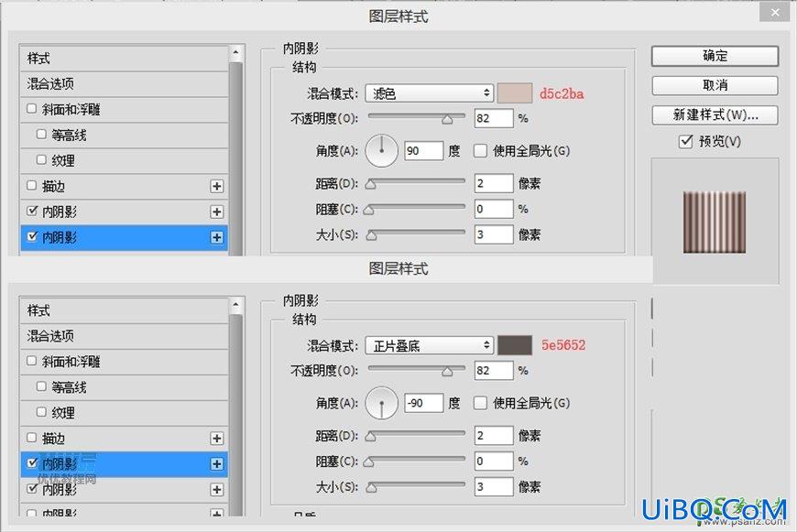797x532 pixels.
Task: Click the 确定 button
Action: click(715, 56)
